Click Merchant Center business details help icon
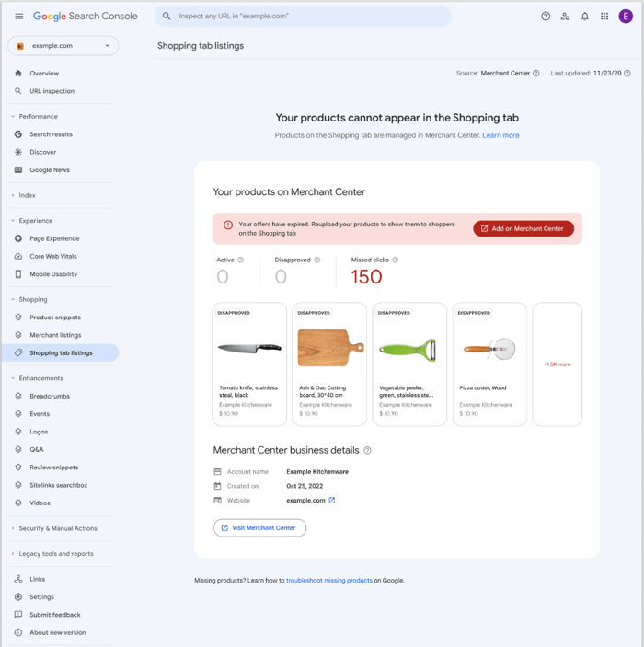 coord(367,450)
